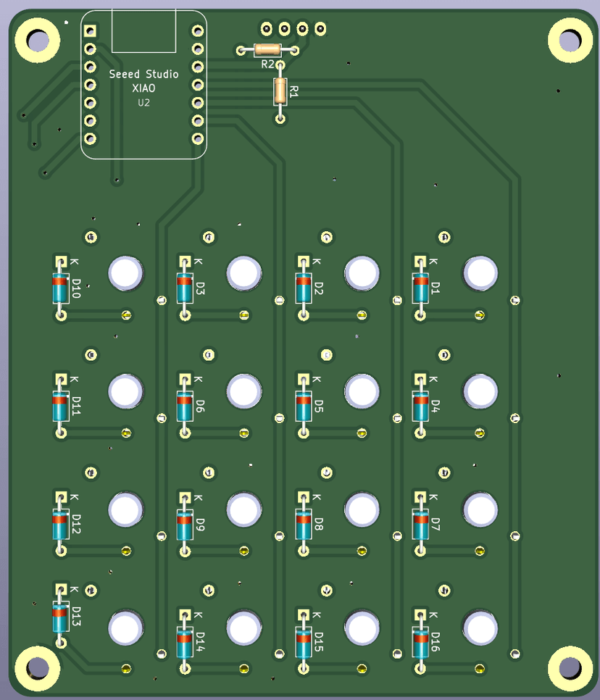
Task: Click the switch hole beside diode D10
Action: 125,272
